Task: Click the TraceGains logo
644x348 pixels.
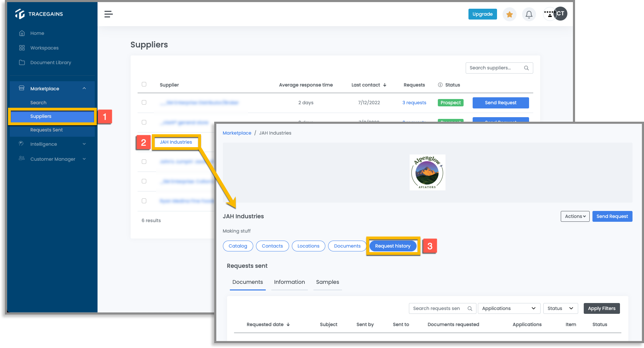Action: [x=39, y=14]
